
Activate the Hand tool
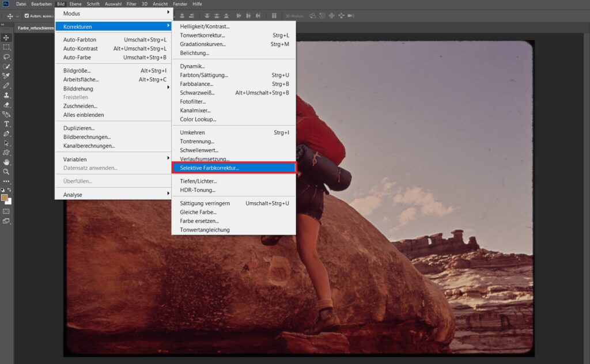tap(6, 162)
